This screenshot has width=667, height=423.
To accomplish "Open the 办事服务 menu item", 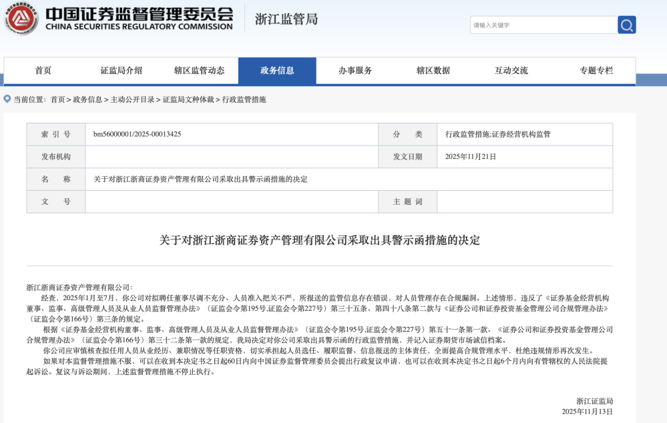I will point(355,71).
